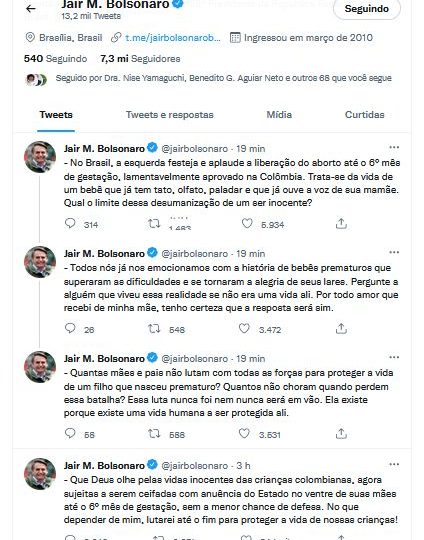Switch to the Curtidas tab
The height and width of the screenshot is (540, 424).
coord(364,115)
